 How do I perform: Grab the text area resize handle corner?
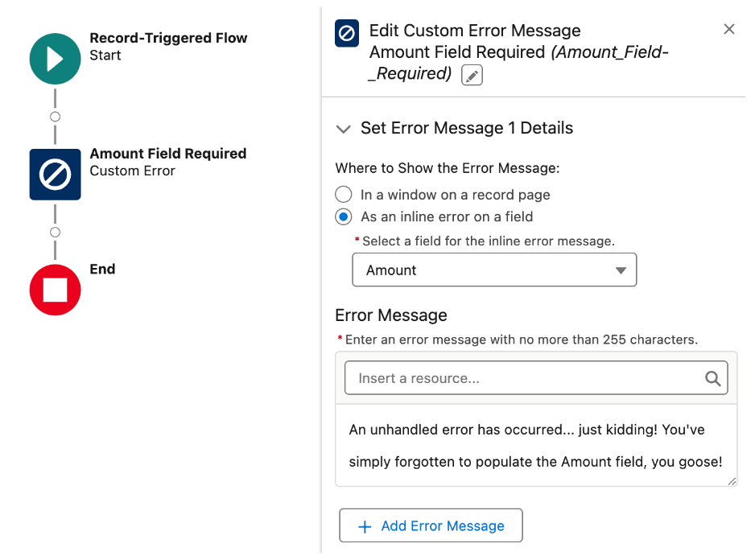click(x=732, y=481)
